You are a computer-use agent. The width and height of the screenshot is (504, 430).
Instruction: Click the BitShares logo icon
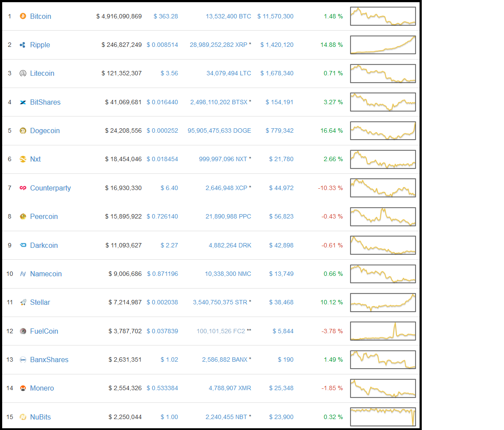(x=23, y=102)
